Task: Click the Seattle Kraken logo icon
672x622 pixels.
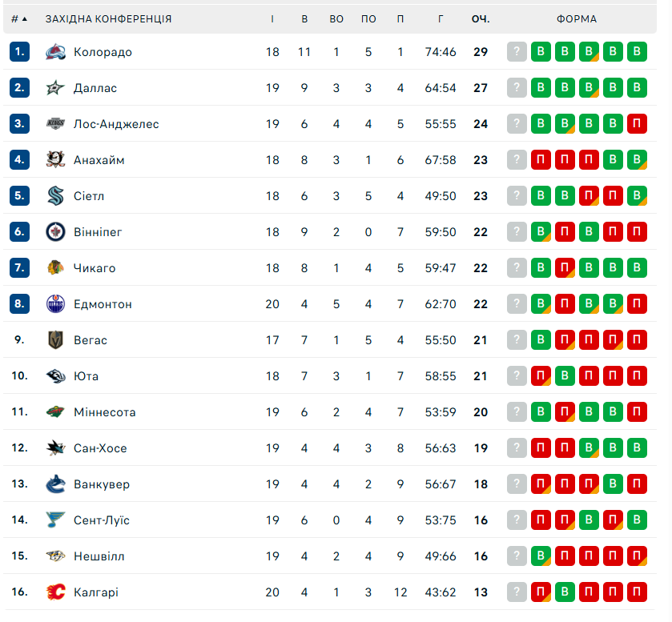Action: 54,196
